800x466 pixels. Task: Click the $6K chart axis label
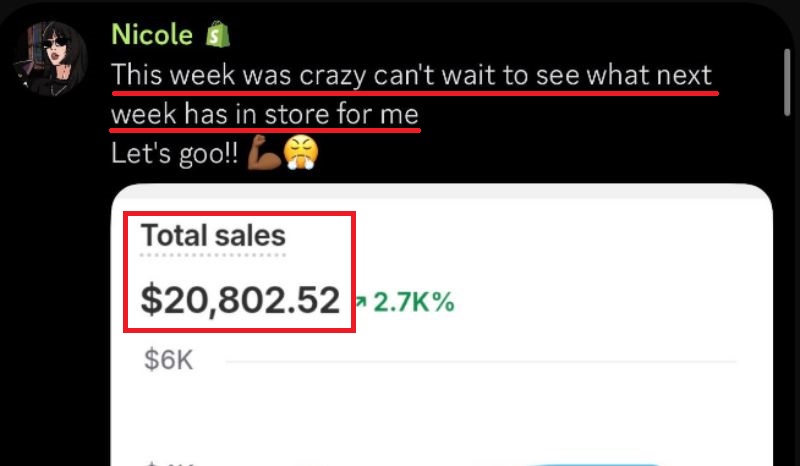[x=168, y=361]
